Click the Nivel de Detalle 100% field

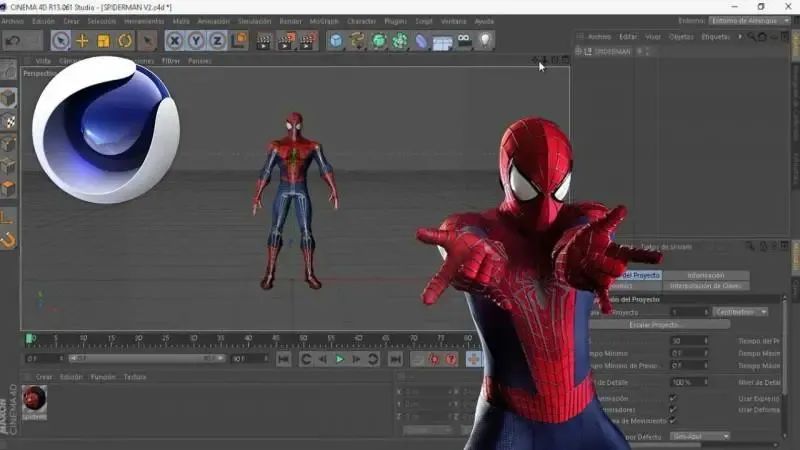tap(688, 382)
